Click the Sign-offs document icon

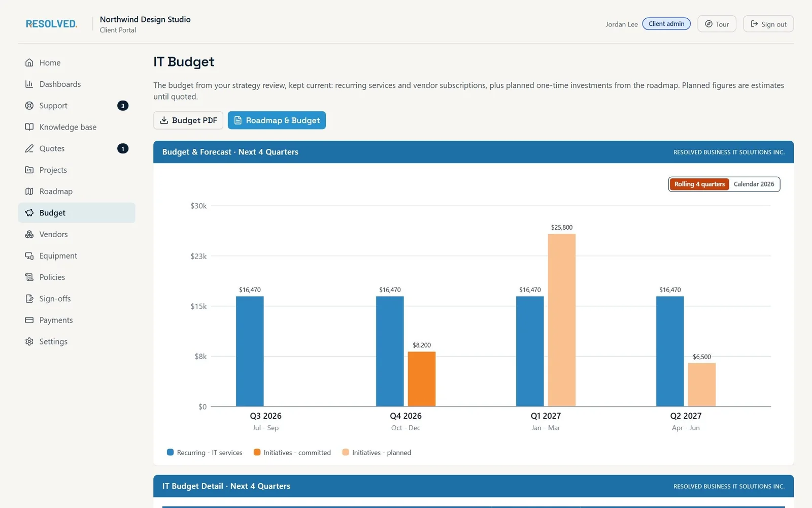pos(29,299)
